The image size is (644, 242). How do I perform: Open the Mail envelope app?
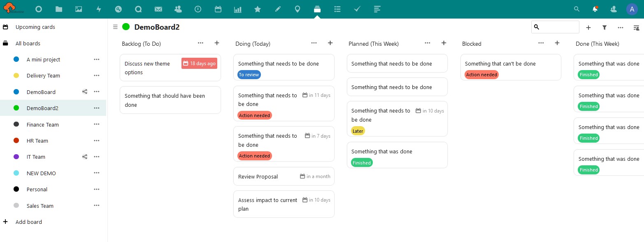158,9
